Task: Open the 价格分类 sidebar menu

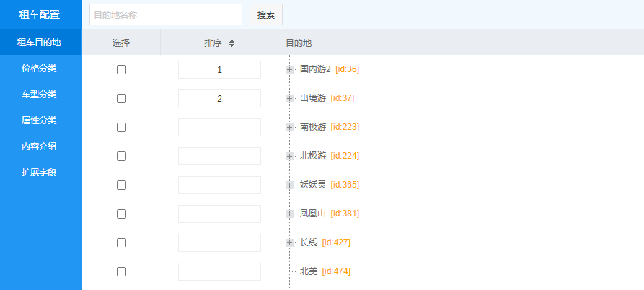Action: 39,69
